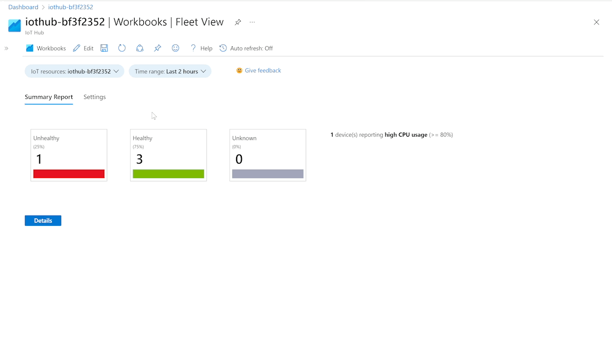
Task: Open Workbooks gallery from toolbar
Action: point(46,48)
